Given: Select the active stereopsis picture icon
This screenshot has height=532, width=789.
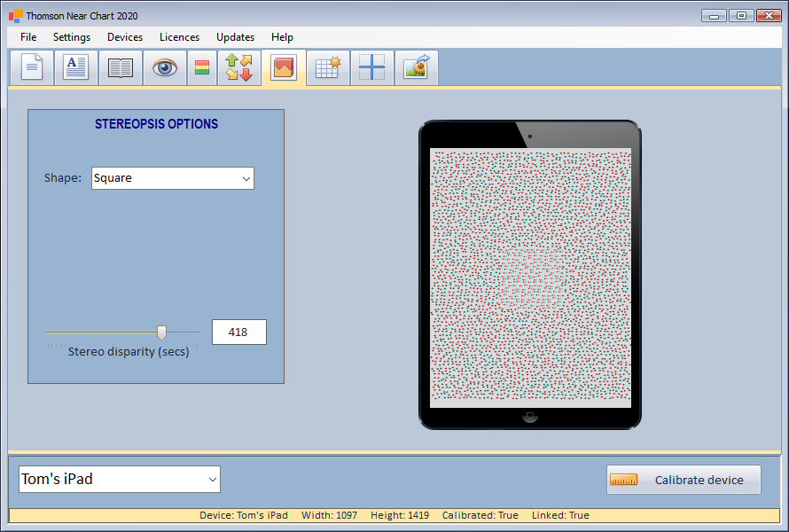Looking at the screenshot, I should 284,68.
